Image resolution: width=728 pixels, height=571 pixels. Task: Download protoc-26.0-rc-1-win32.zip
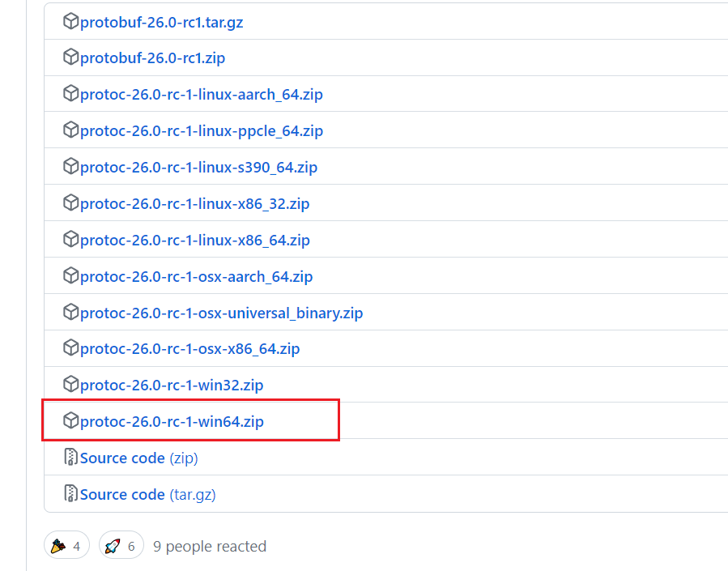tap(172, 386)
